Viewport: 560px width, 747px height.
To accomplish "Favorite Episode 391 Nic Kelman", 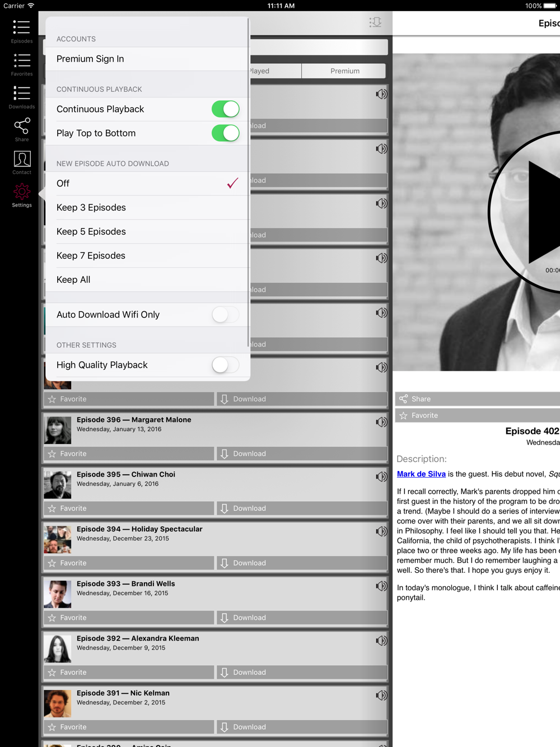I will [129, 727].
